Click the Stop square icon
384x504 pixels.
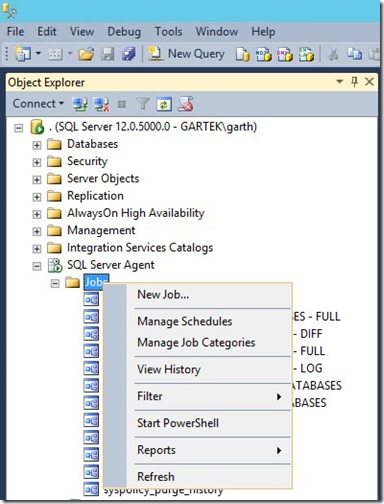(x=122, y=105)
